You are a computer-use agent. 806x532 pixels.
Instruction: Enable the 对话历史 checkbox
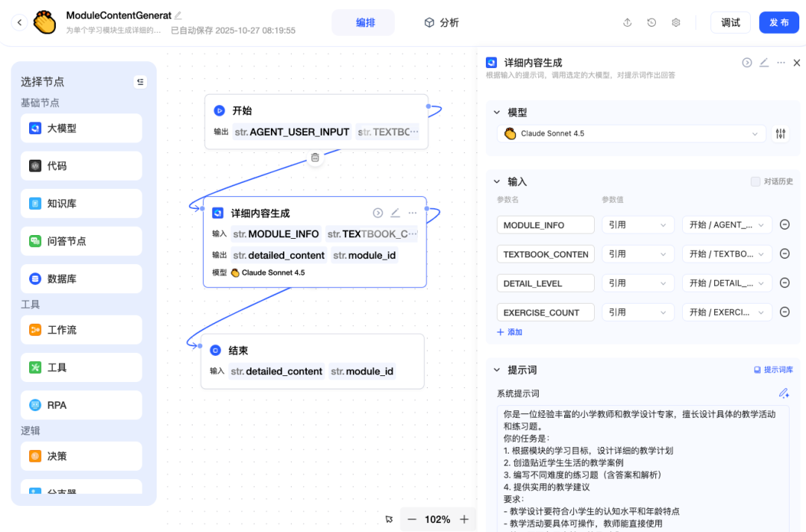coord(755,181)
